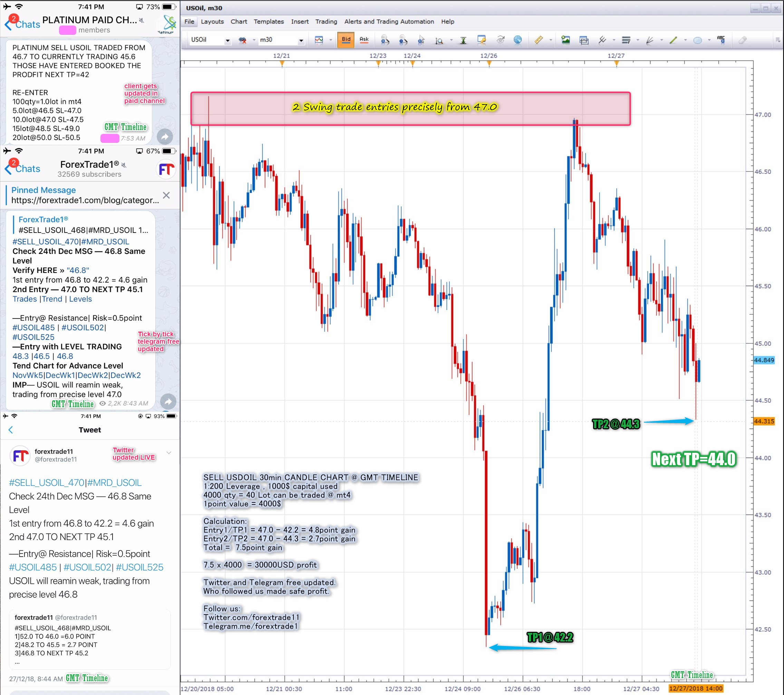Screen dimensions: 784x695
Task: Open the Chart menu
Action: click(x=239, y=21)
